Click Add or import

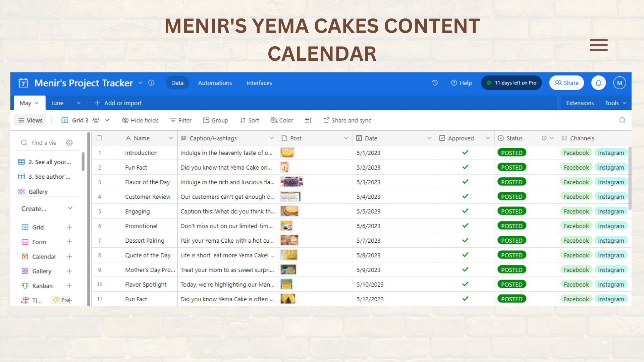coord(118,103)
